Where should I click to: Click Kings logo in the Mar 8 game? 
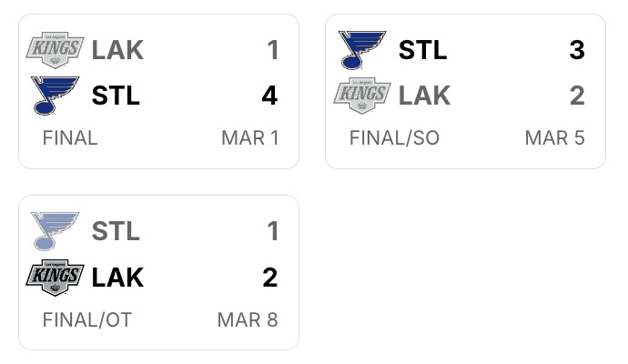(55, 277)
